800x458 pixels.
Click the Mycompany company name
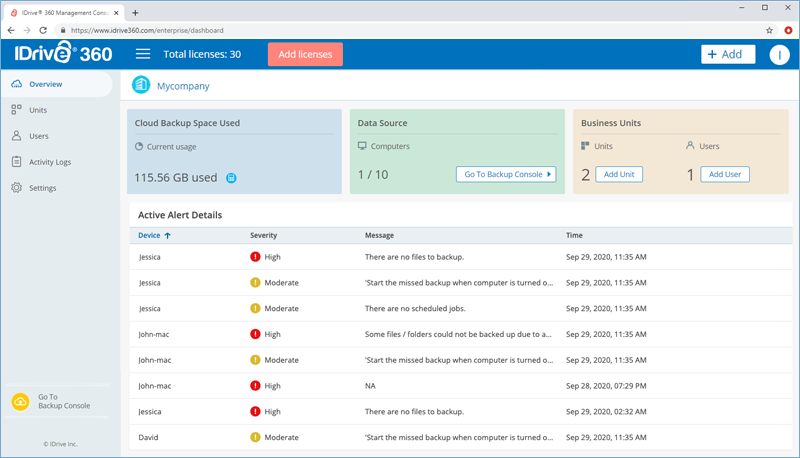pos(183,86)
